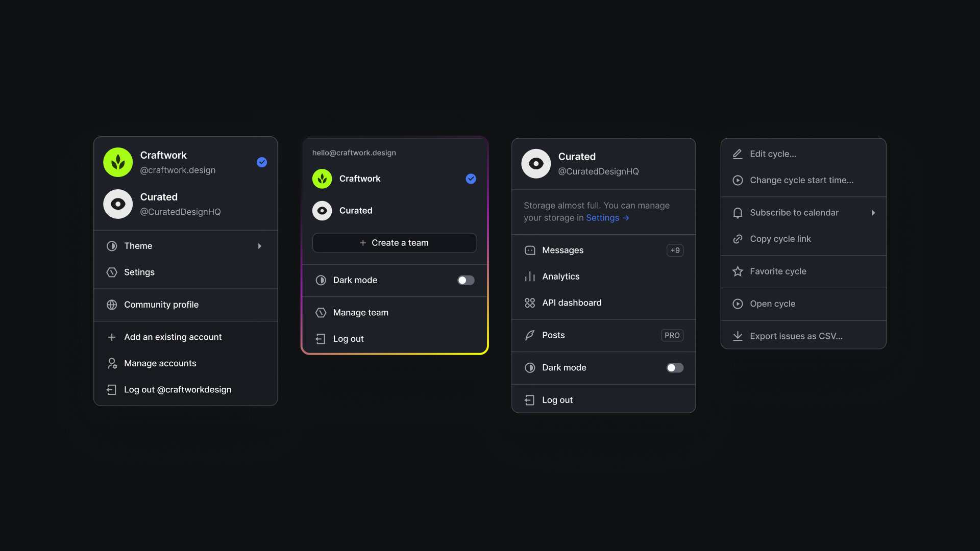Toggle Dark mode switch in the team menu
The image size is (980, 551).
tap(466, 280)
